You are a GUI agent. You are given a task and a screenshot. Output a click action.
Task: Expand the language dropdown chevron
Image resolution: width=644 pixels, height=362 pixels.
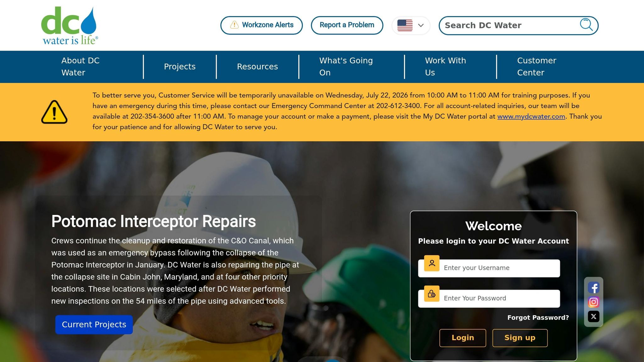421,25
